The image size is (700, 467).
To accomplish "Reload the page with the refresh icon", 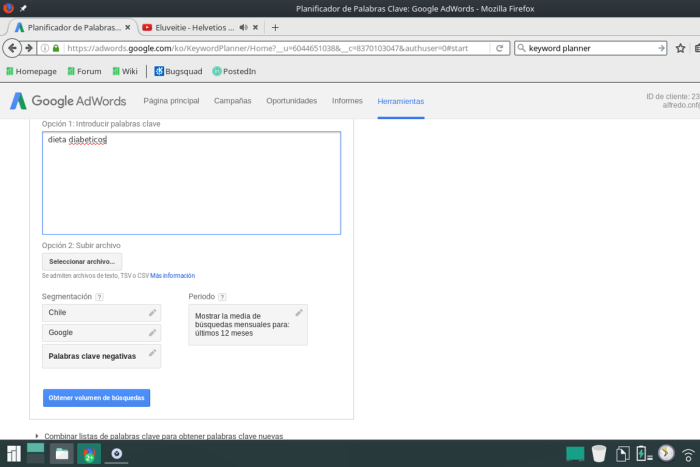I will [500, 48].
